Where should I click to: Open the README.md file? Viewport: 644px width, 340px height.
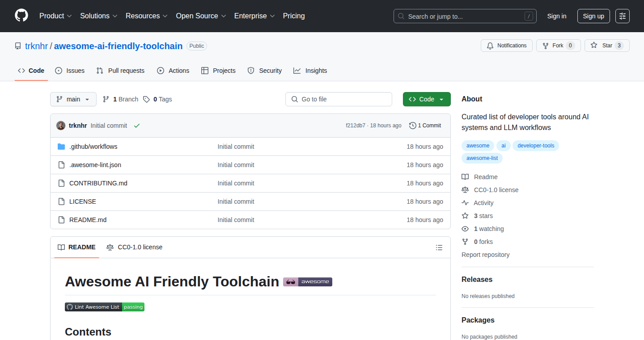(88, 220)
